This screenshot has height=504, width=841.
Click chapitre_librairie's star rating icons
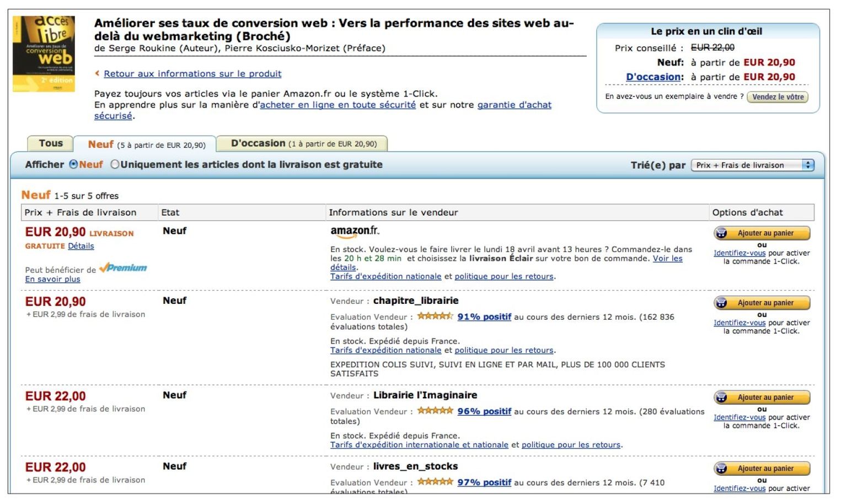pos(435,317)
